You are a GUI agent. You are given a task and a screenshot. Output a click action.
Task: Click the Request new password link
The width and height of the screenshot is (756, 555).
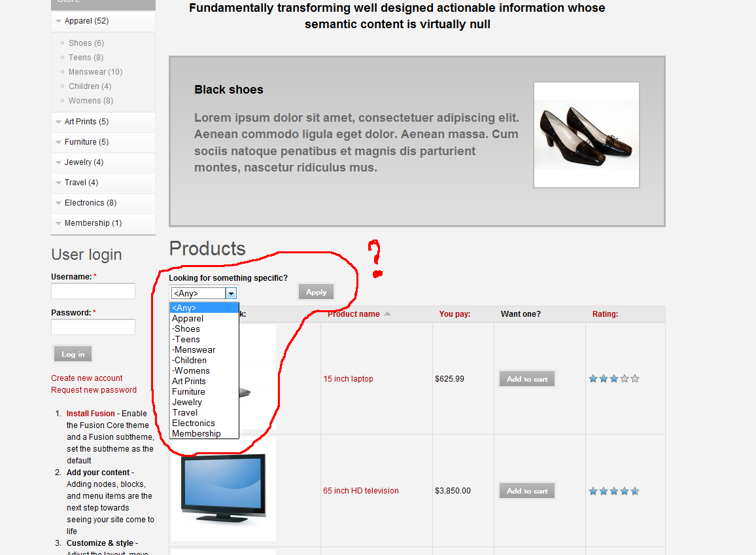[94, 390]
